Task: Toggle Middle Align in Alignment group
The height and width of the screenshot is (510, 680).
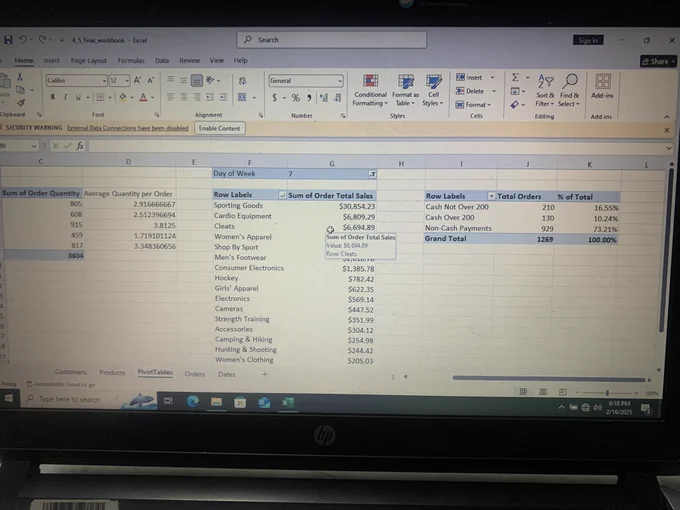Action: tap(183, 80)
